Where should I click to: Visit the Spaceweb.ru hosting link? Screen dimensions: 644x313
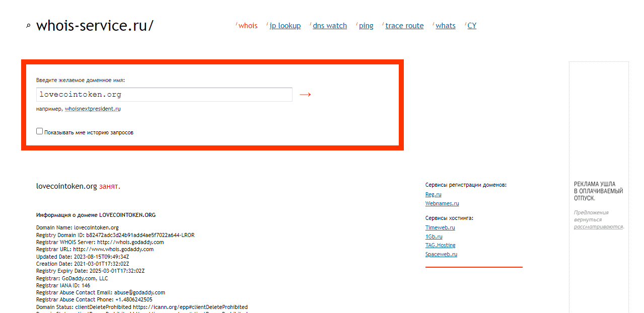tap(441, 254)
